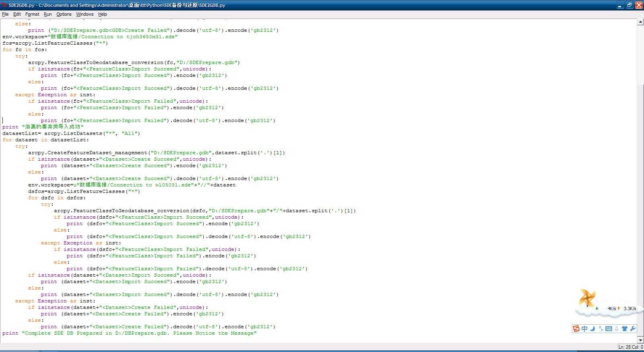Viewport: 644px width, 352px height.
Task: Click the isinstance line with 'Dataset>Create Succeed'
Action: pyautogui.click(x=120, y=159)
